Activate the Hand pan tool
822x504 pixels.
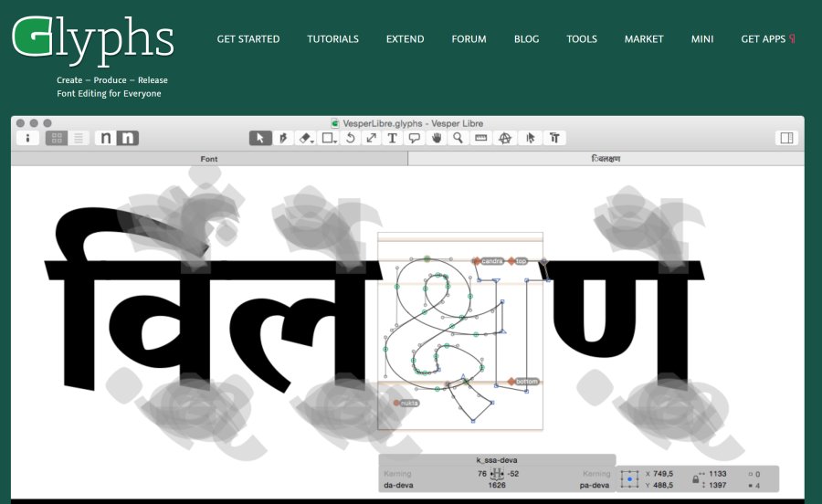point(437,138)
